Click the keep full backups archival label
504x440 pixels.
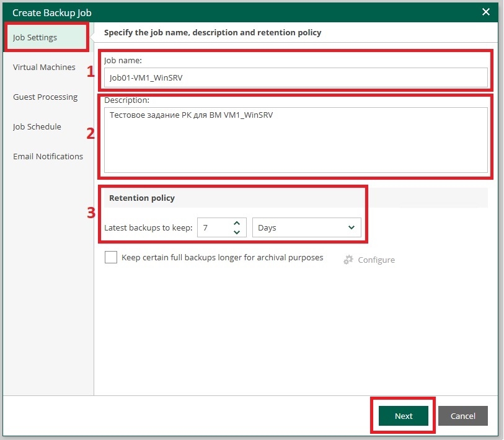click(222, 257)
